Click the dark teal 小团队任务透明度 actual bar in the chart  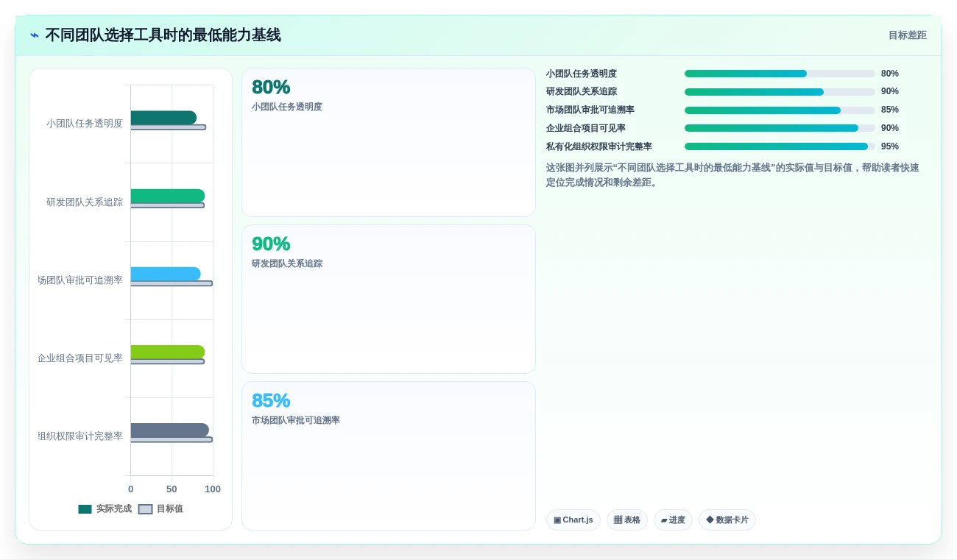(x=163, y=118)
